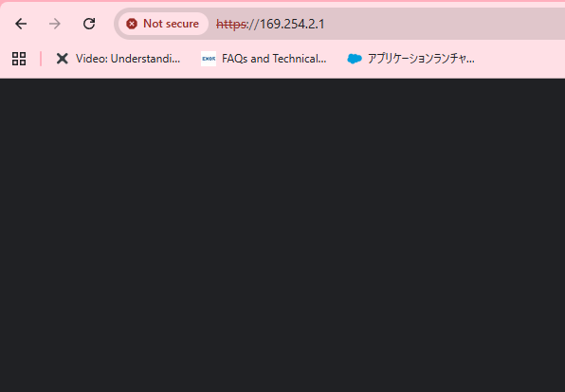Select the 169.254.2.1 address text
The image size is (565, 392).
tap(292, 24)
